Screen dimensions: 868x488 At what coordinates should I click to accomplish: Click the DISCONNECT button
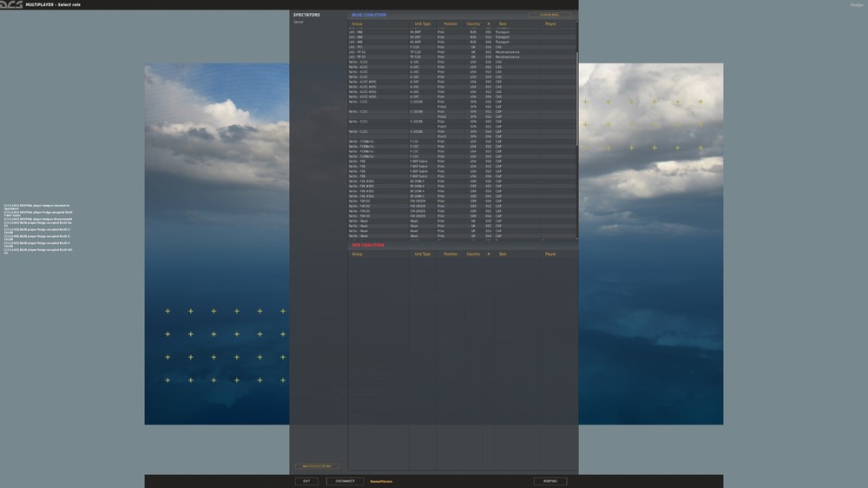tap(345, 481)
